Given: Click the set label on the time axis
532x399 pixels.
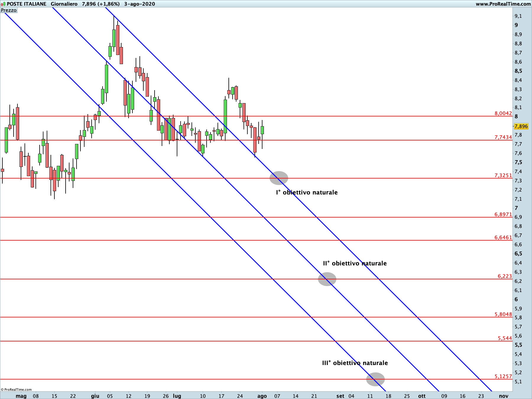Looking at the screenshot, I should (x=340, y=396).
